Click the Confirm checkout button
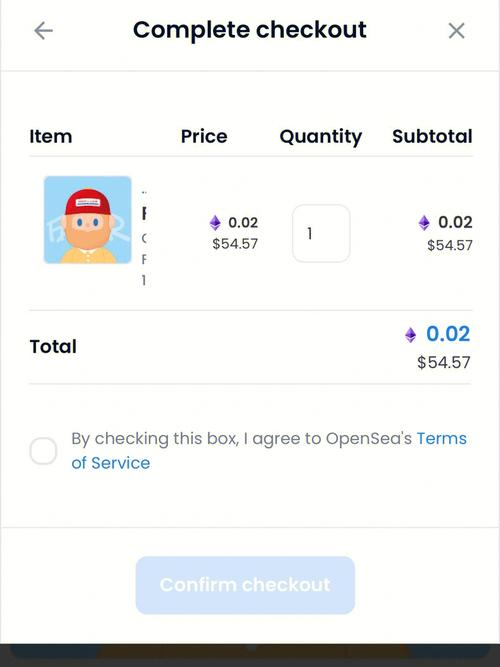This screenshot has height=667, width=500. click(x=245, y=585)
